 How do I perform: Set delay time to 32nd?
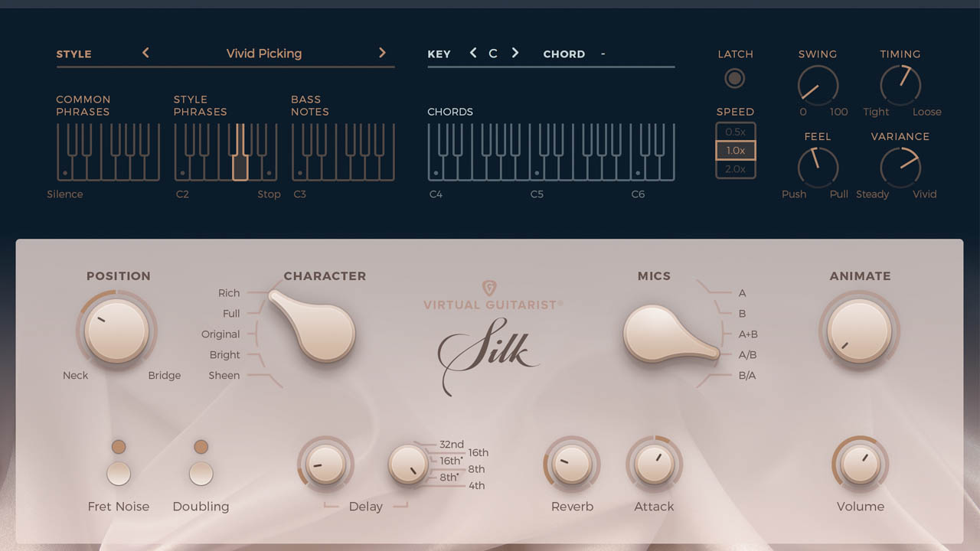[x=452, y=445]
